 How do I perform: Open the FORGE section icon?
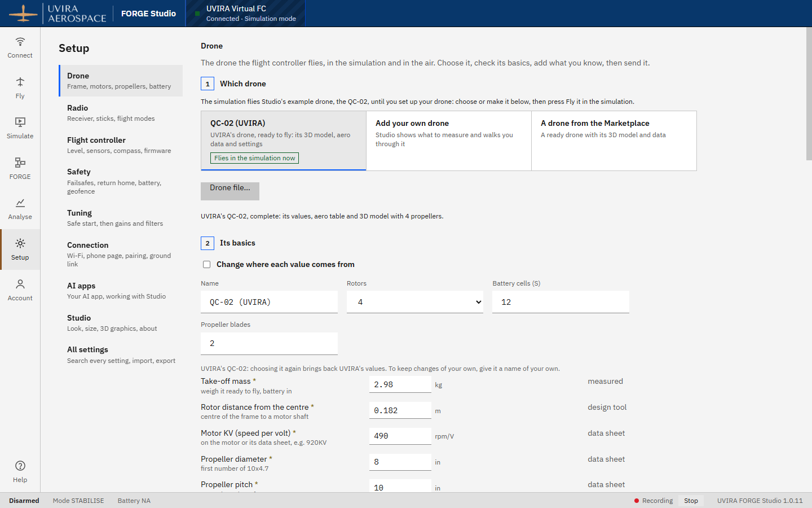click(20, 163)
